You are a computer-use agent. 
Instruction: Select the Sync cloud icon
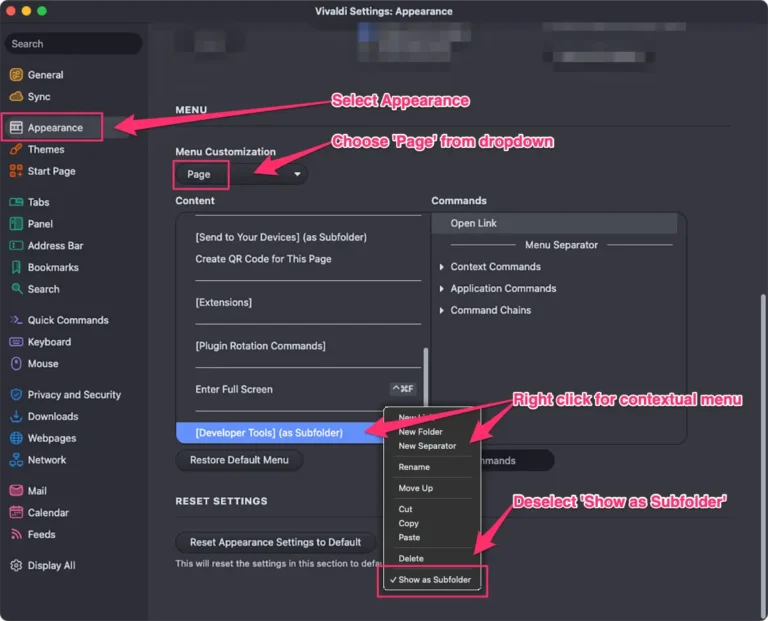tap(16, 96)
